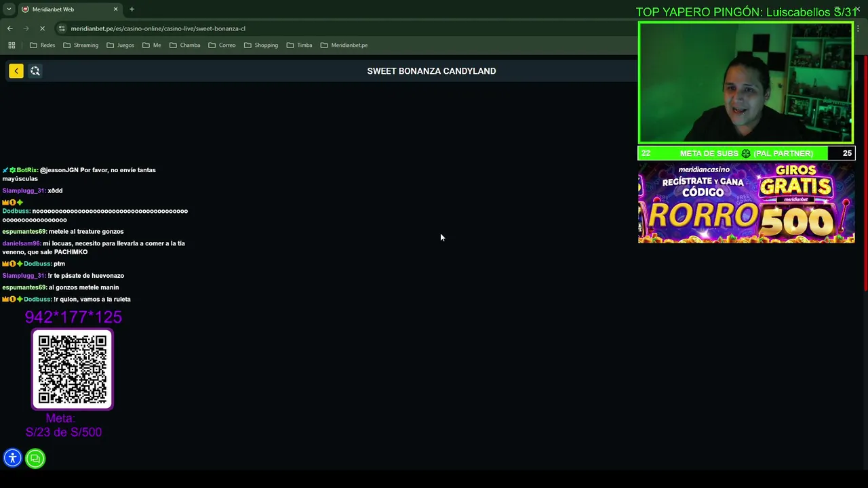Open the Streaming bookmark folder
868x488 pixels.
click(81, 45)
